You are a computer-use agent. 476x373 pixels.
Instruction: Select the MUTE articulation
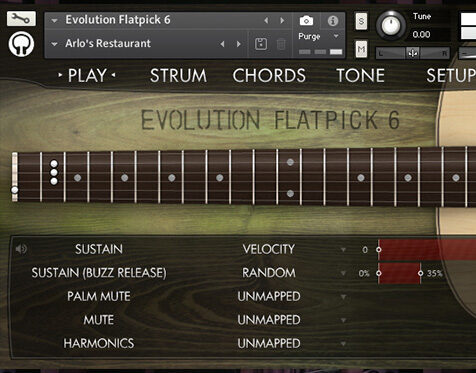coord(99,320)
